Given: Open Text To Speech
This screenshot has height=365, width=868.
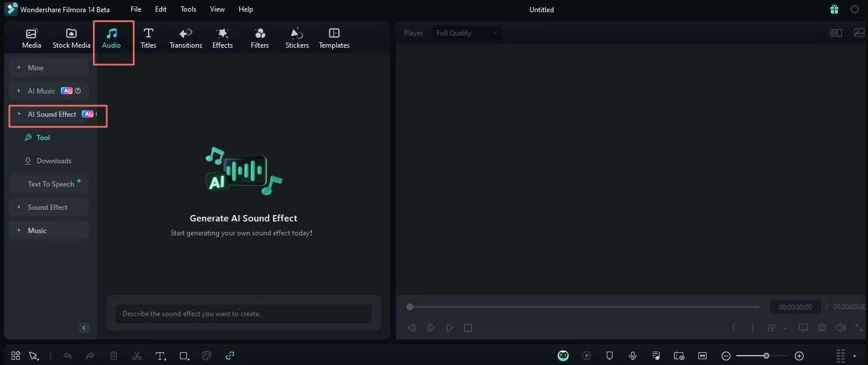Looking at the screenshot, I should point(51,184).
